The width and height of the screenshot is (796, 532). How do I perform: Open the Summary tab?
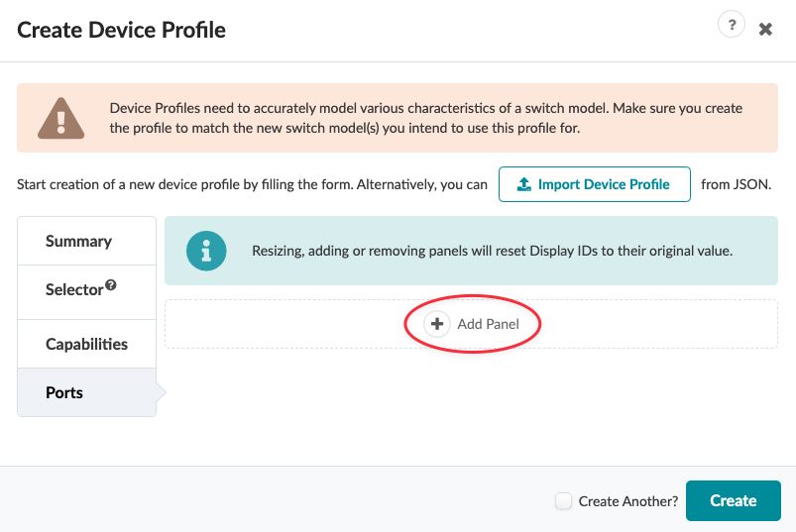(x=78, y=241)
